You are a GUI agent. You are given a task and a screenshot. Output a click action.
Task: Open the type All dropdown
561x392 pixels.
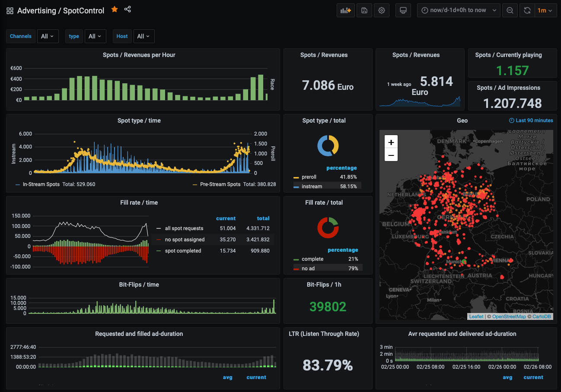coord(95,36)
